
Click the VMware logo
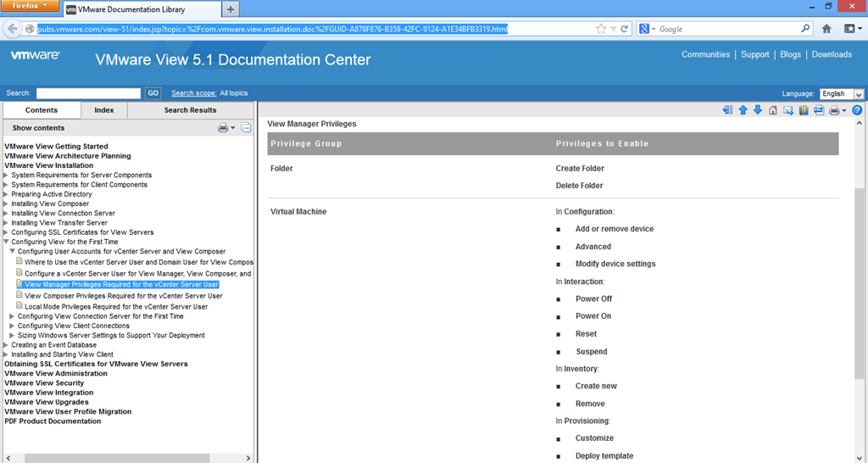click(x=36, y=55)
